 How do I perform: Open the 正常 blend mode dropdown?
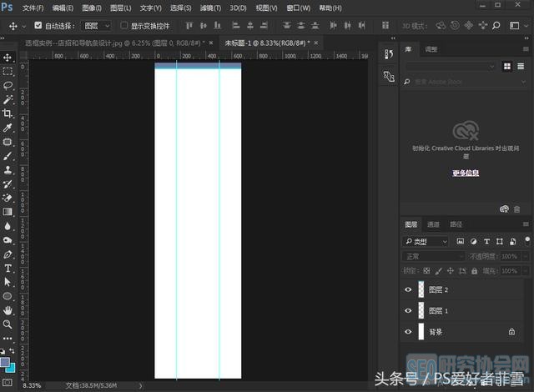(x=433, y=256)
